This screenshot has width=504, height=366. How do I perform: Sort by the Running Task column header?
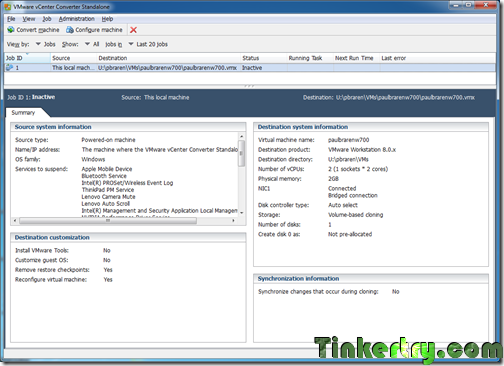pyautogui.click(x=310, y=58)
